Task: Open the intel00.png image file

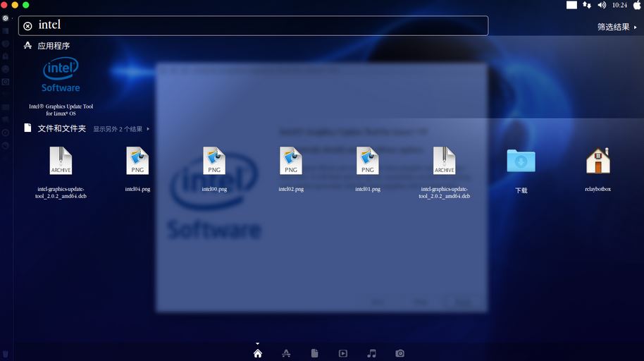Action: pos(214,161)
